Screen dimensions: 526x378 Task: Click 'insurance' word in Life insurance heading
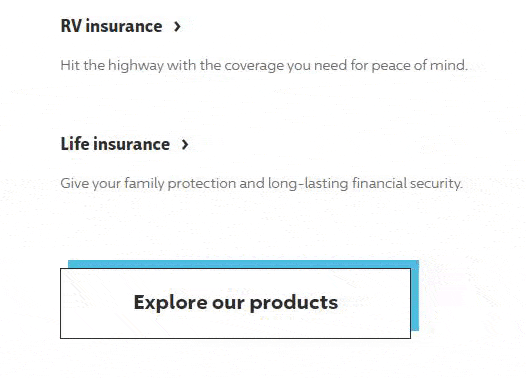tap(132, 144)
